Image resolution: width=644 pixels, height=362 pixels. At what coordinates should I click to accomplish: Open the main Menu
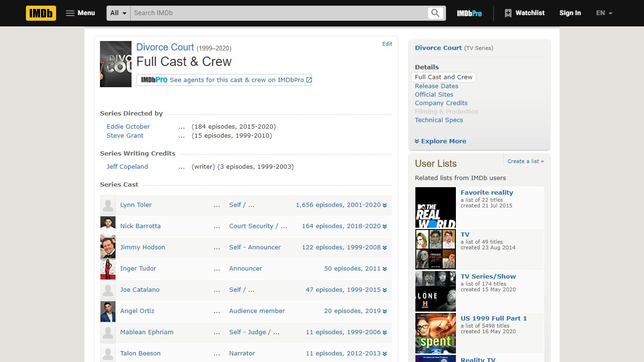coord(81,13)
